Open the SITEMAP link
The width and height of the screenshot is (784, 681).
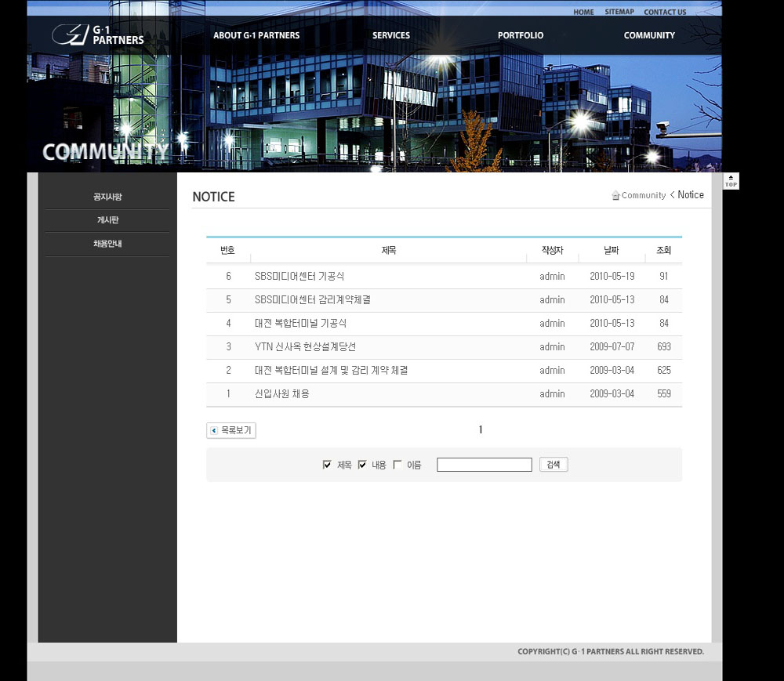coord(619,12)
